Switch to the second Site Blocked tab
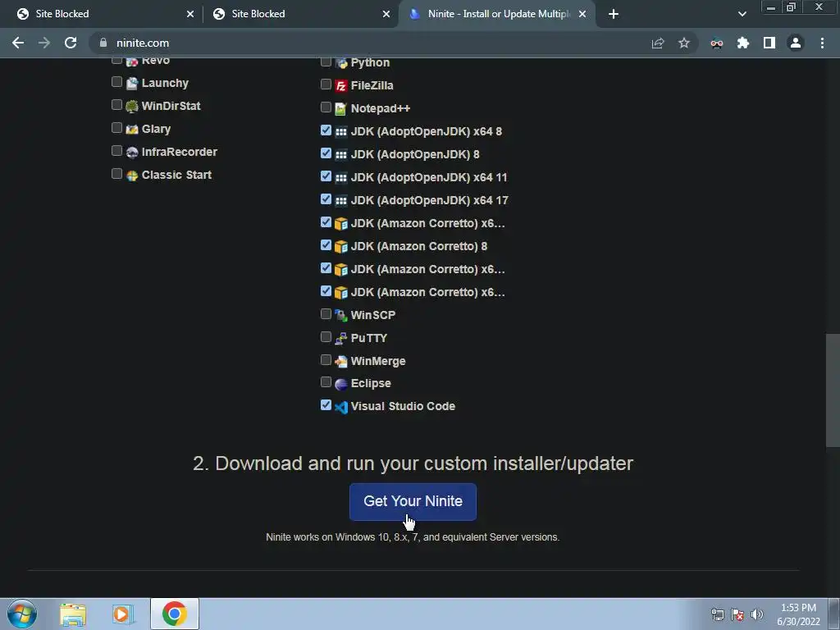 tap(300, 14)
